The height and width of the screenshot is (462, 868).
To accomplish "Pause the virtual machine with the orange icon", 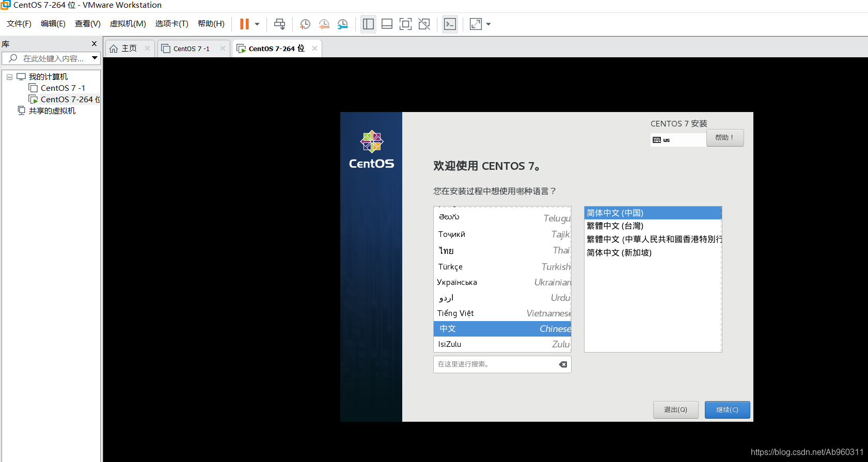I will (244, 24).
